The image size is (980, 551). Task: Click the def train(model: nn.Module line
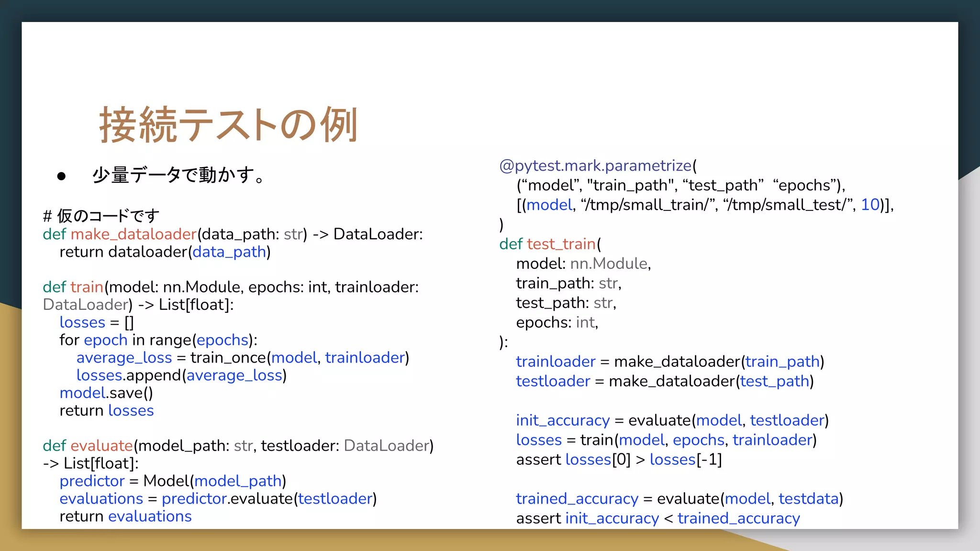tap(231, 287)
